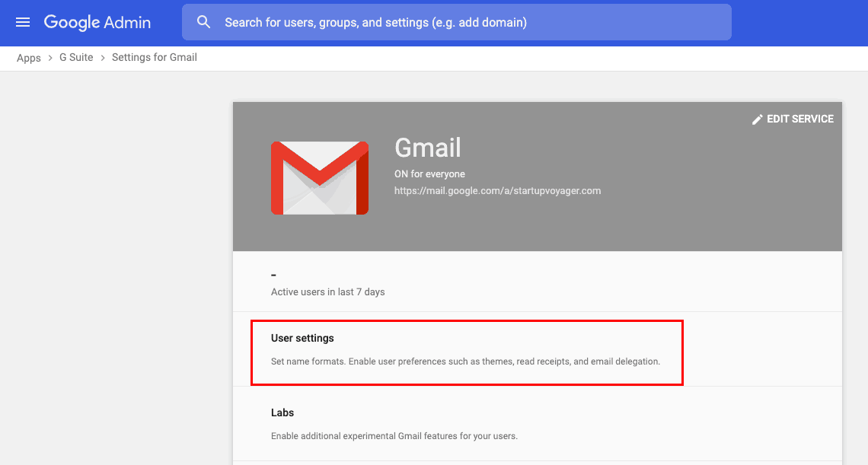Click the large Gmail heading
The image size is (868, 465).
[428, 148]
